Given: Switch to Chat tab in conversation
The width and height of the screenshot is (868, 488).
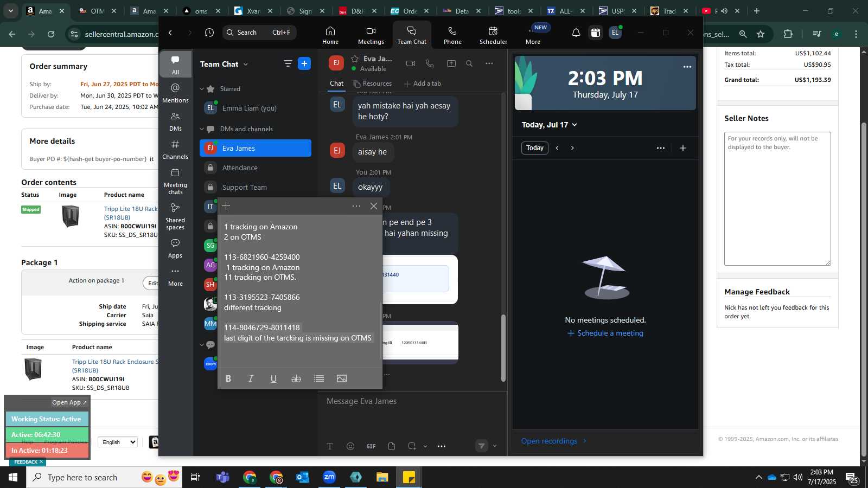Looking at the screenshot, I should pos(337,84).
